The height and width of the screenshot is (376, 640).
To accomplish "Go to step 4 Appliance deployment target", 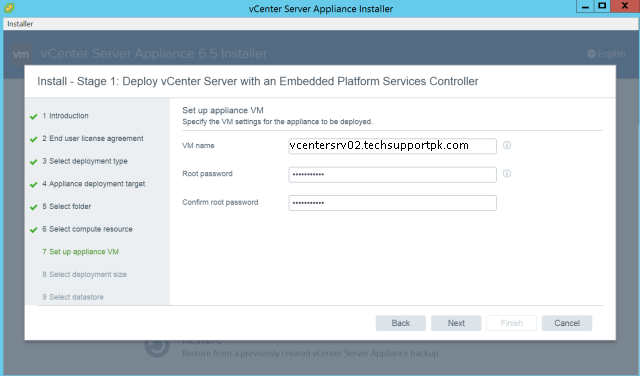I will 93,184.
